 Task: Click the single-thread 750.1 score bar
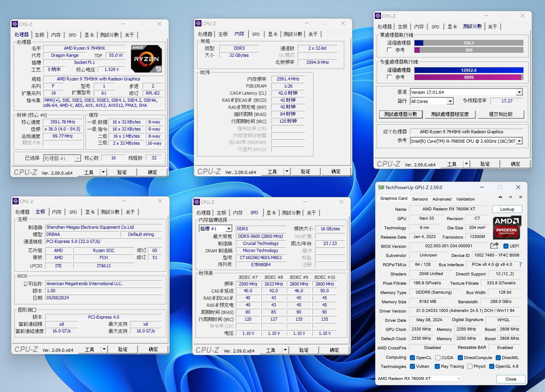(x=469, y=43)
